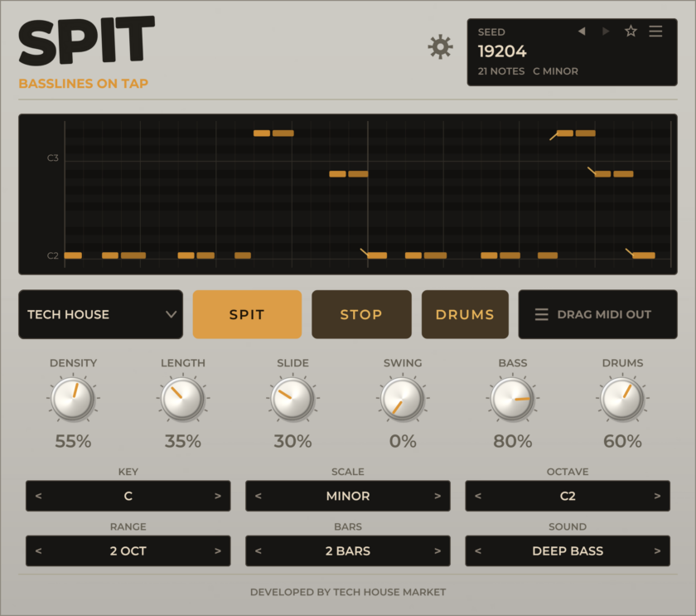This screenshot has width=696, height=616.
Task: Open the Tech House style dropdown
Action: point(101,314)
